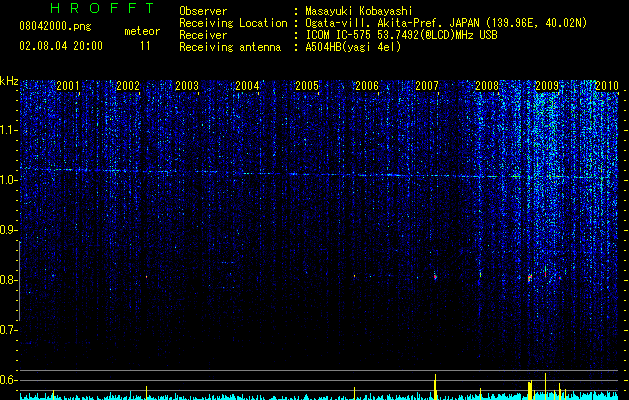Viewport: 629px width, 400px height.
Task: Click the 1.0 kHz axis label
Action: coord(8,180)
